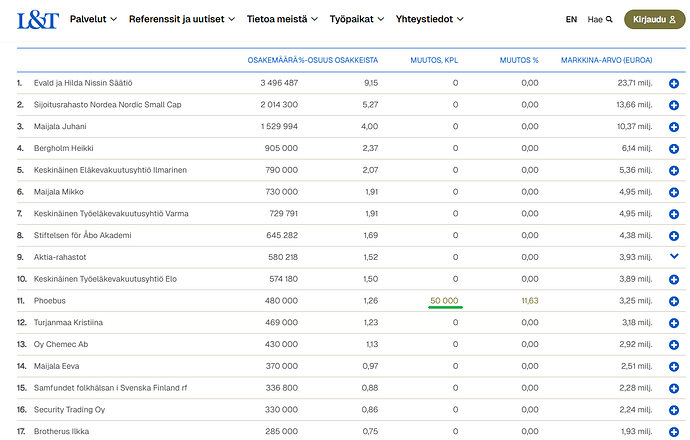
Task: Click share count 336 800
Action: click(282, 388)
